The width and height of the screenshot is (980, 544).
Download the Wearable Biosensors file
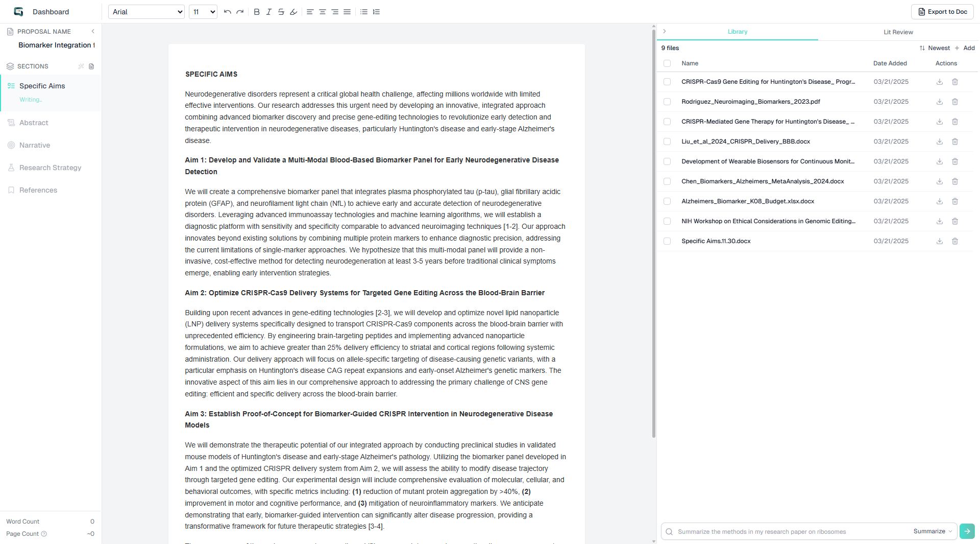940,161
